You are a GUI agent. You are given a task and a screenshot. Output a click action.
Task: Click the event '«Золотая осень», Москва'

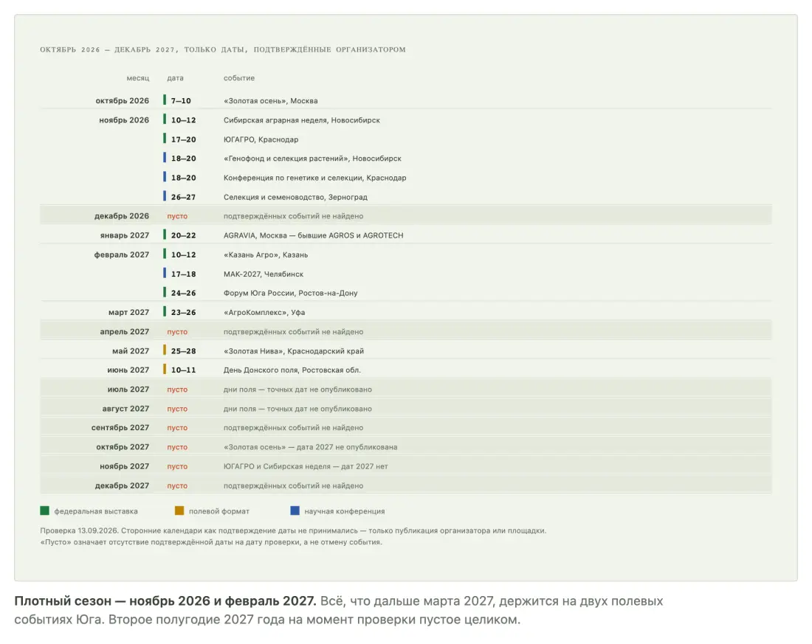[270, 101]
